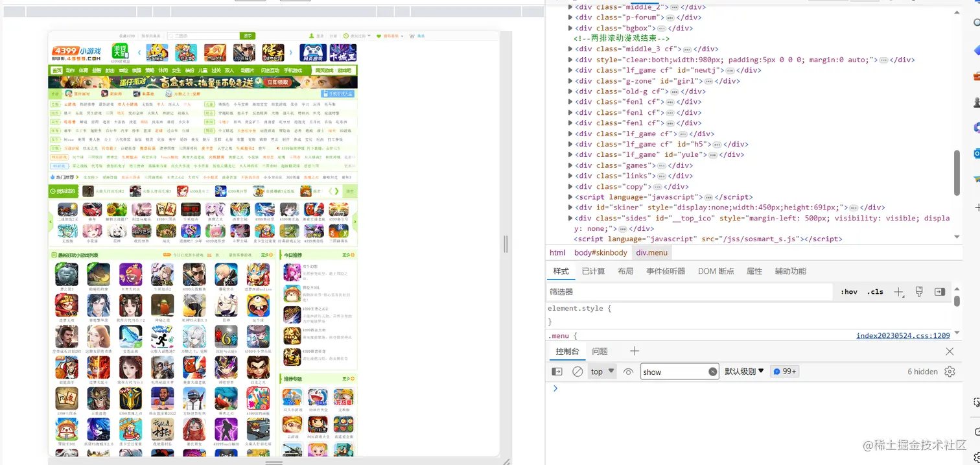The width and height of the screenshot is (980, 465).
Task: Click the green search button on 4399 page
Action: point(248,36)
